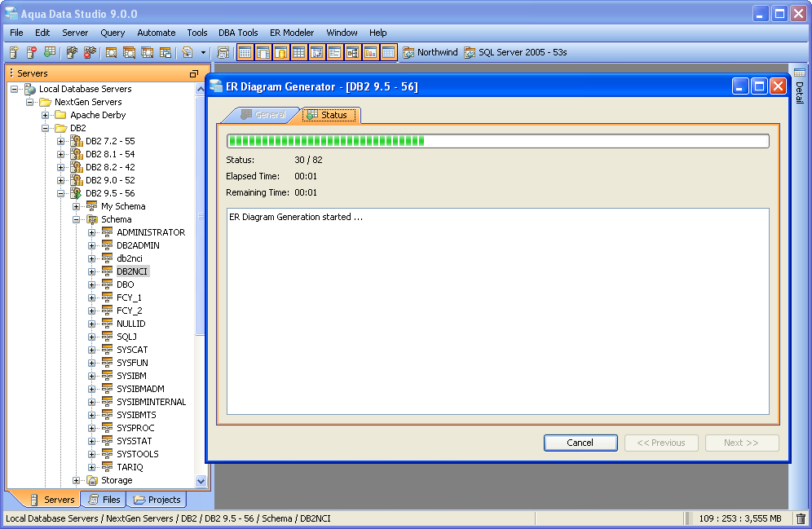This screenshot has height=529, width=812.
Task: Switch to the General tab in ER Diagram Generator
Action: (263, 115)
